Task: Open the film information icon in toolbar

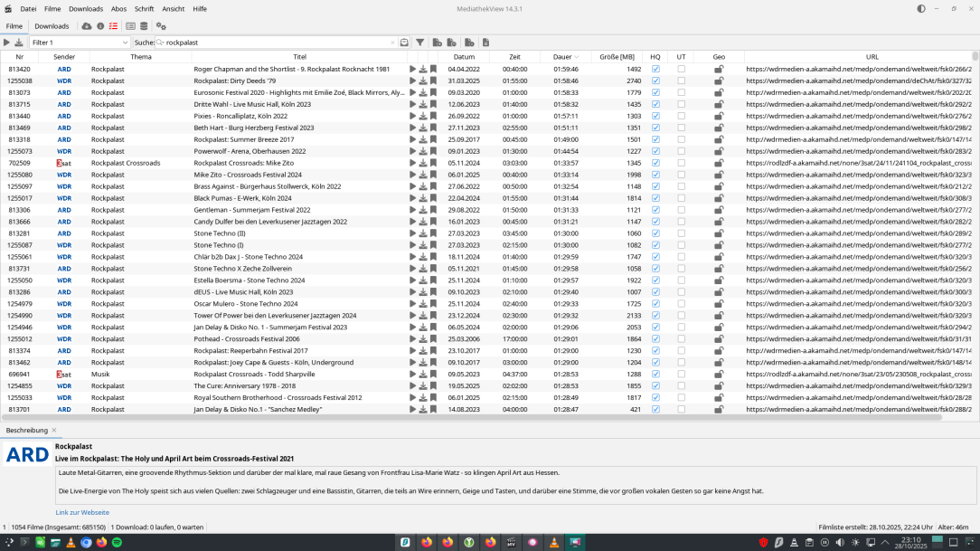Action: click(x=100, y=26)
